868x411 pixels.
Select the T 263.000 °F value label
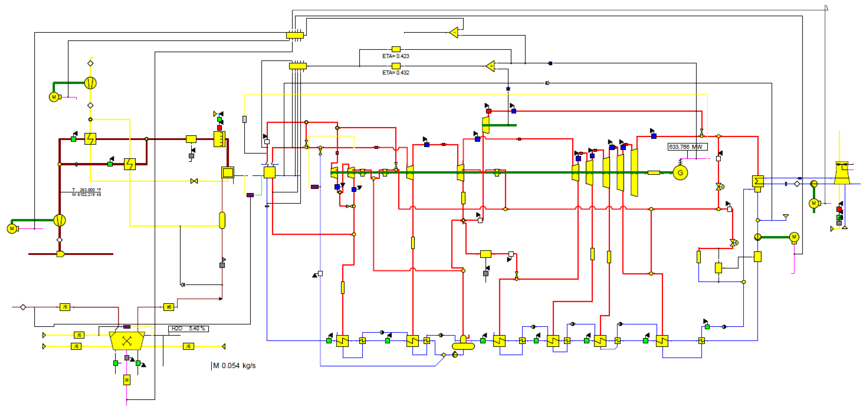87,190
